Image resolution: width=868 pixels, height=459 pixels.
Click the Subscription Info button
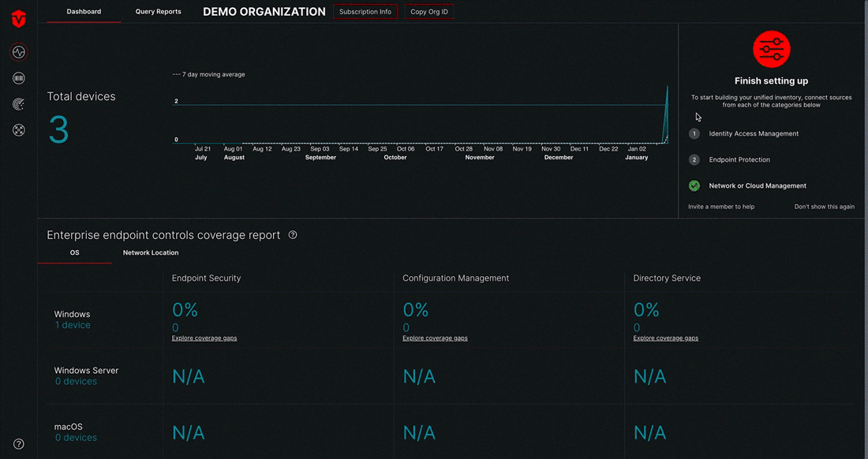(365, 12)
